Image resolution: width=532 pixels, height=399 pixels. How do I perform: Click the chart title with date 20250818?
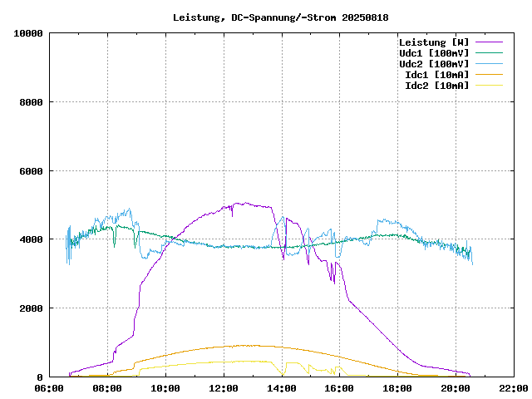coord(280,17)
